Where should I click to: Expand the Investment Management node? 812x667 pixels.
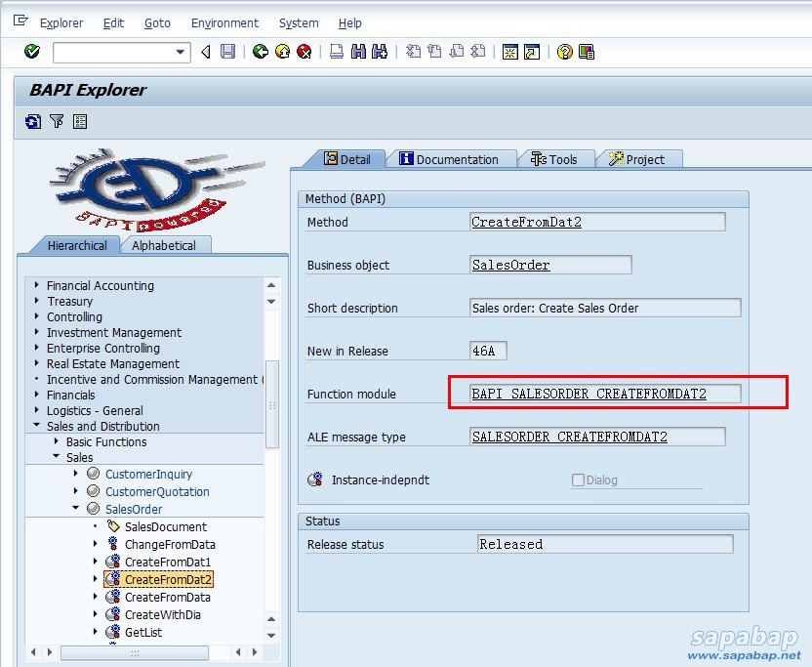click(36, 331)
